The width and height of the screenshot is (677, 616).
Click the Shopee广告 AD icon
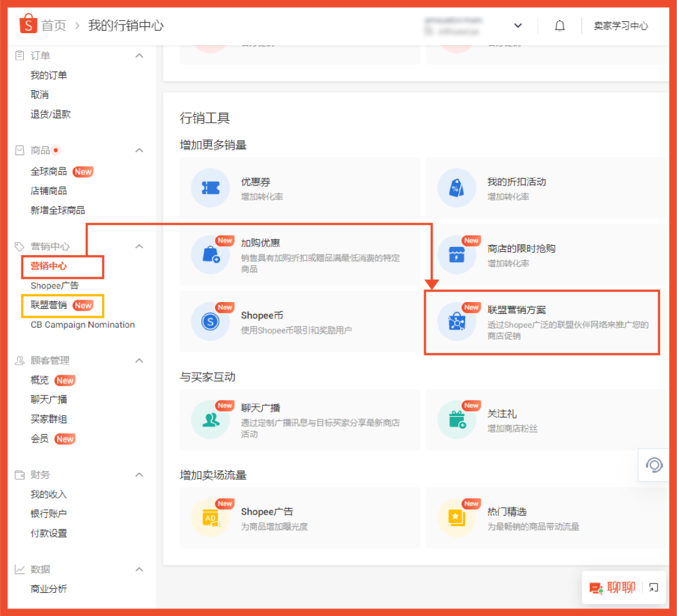pos(211,519)
